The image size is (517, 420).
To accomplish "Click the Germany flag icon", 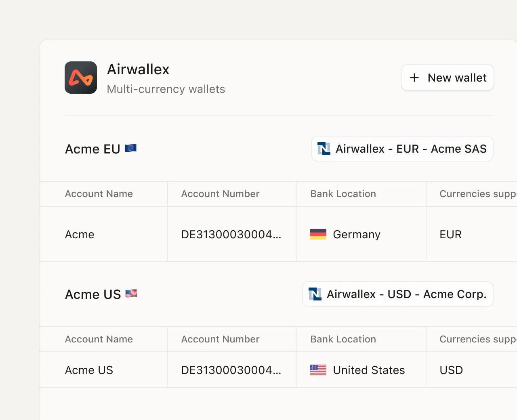I will coord(318,234).
